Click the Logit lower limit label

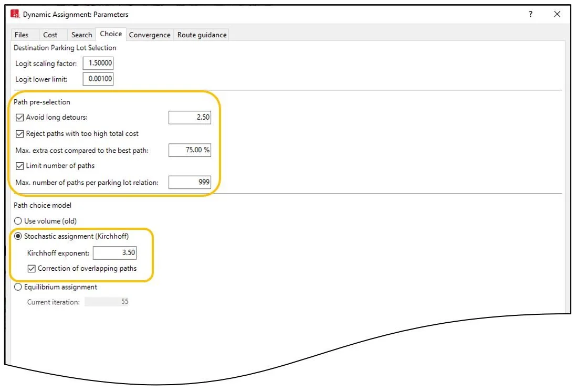41,79
